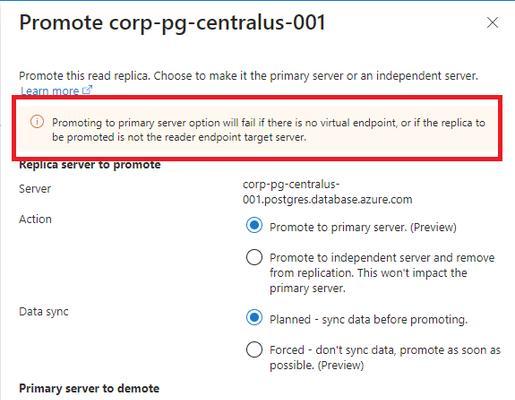Click the 'sync data before promoting' label text
The width and height of the screenshot is (515, 400).
point(395,320)
